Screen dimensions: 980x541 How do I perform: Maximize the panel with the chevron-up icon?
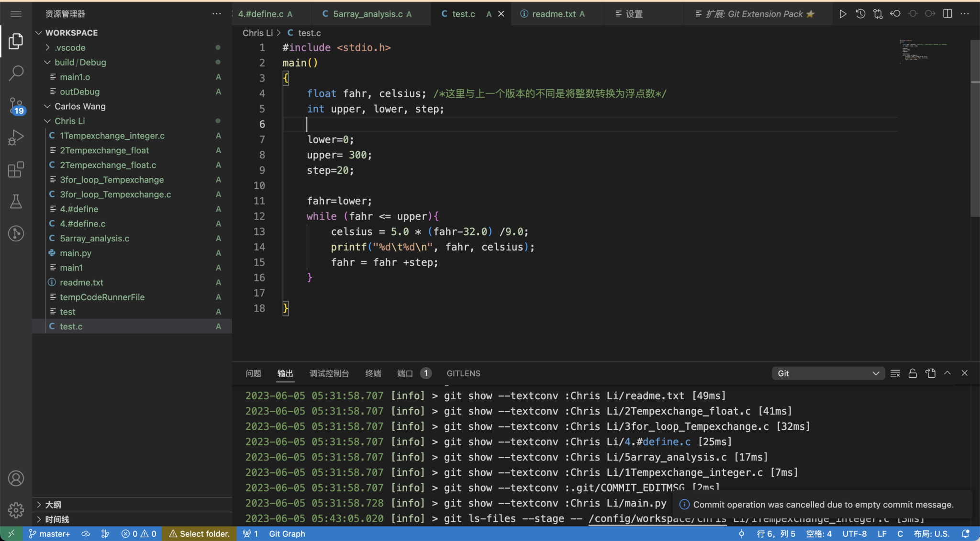click(x=947, y=373)
